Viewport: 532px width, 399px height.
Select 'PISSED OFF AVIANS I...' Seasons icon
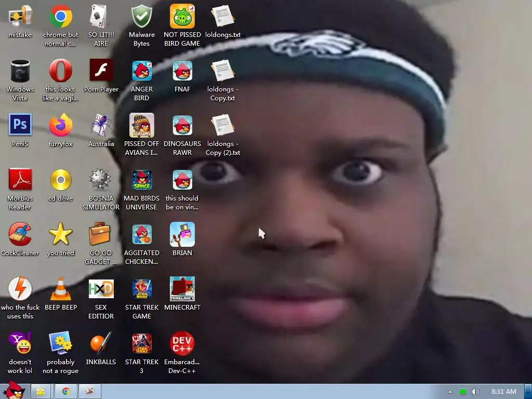[x=141, y=125]
